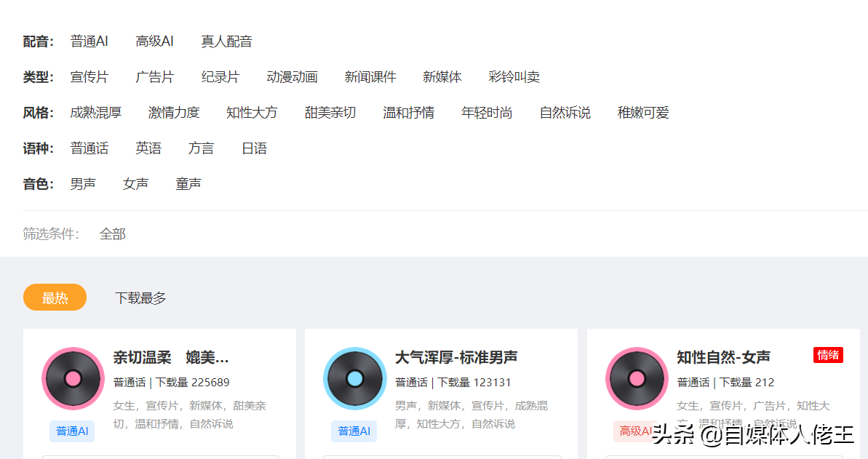Click the 情绪 badge on 知性自然-女声 card

829,355
